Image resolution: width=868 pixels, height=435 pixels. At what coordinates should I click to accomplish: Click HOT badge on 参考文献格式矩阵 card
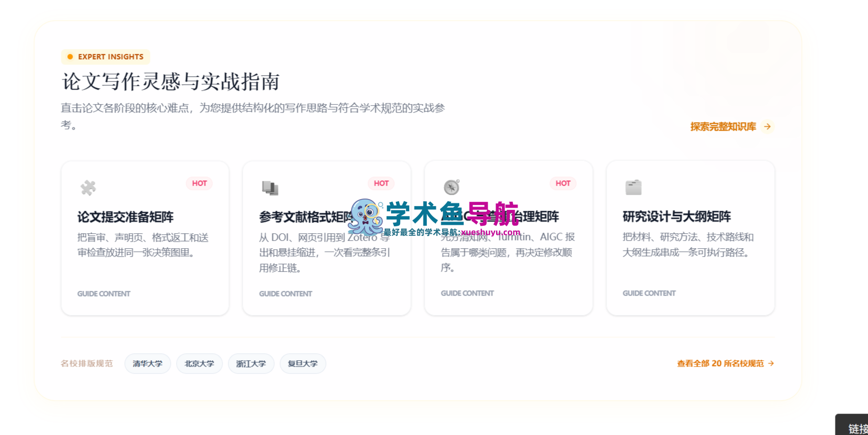point(381,183)
